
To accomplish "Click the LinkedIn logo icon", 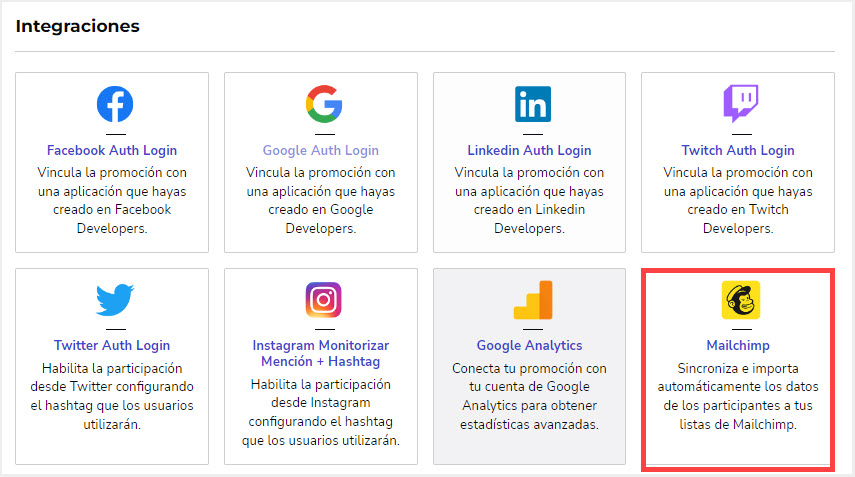I will [533, 104].
